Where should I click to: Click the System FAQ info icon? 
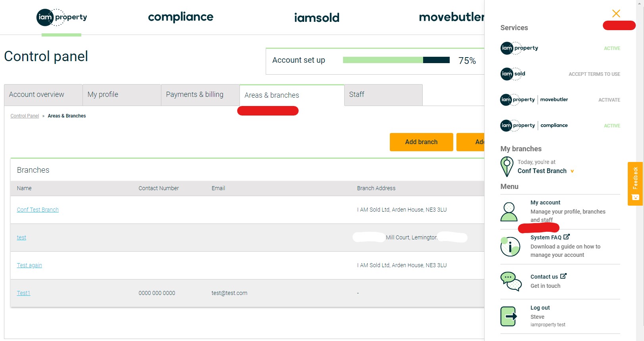510,247
